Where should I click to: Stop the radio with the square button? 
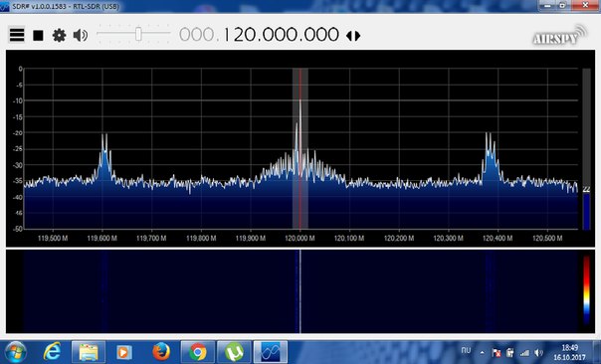click(x=38, y=36)
